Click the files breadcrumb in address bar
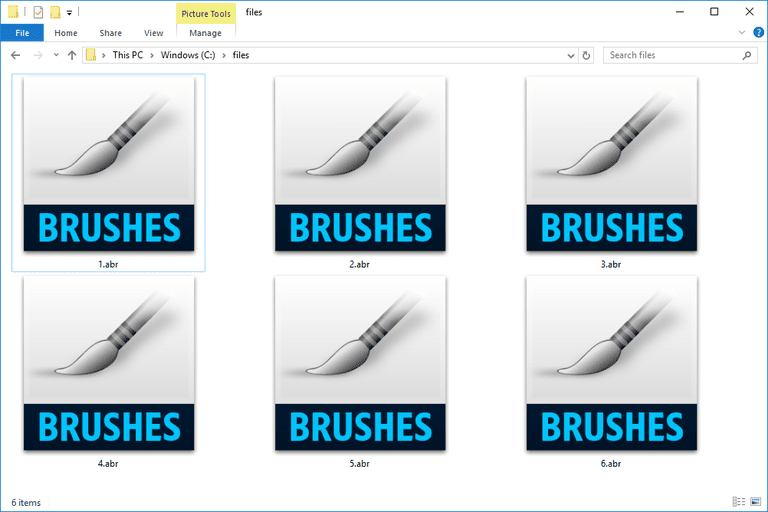The image size is (768, 512). (240, 55)
